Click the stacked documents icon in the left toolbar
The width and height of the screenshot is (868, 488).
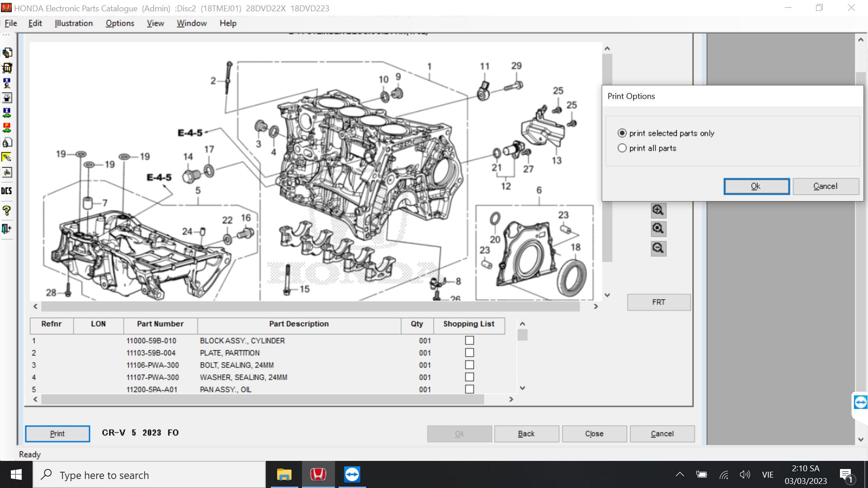[x=7, y=53]
